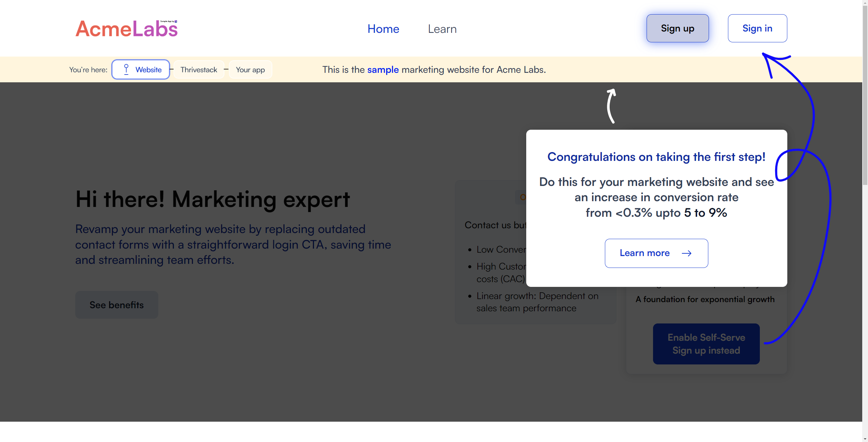This screenshot has width=868, height=442.
Task: Click the AcmeLabs logo
Action: pos(126,29)
